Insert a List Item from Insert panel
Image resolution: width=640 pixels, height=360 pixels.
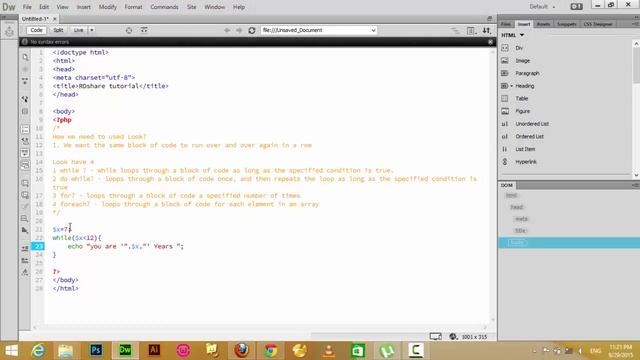[x=525, y=149]
